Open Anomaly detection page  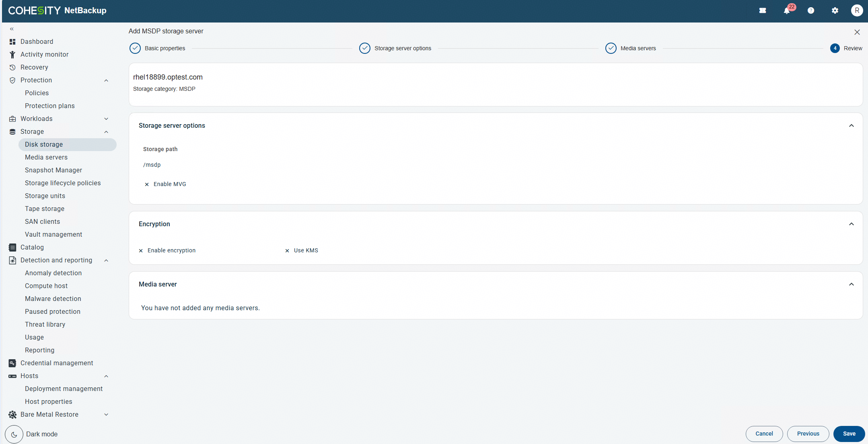coord(53,273)
